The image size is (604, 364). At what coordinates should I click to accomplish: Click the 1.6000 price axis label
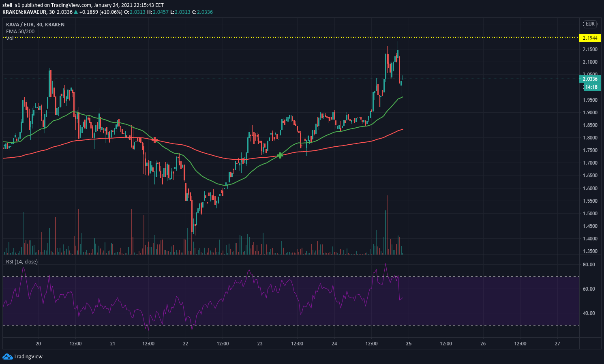[x=590, y=188]
